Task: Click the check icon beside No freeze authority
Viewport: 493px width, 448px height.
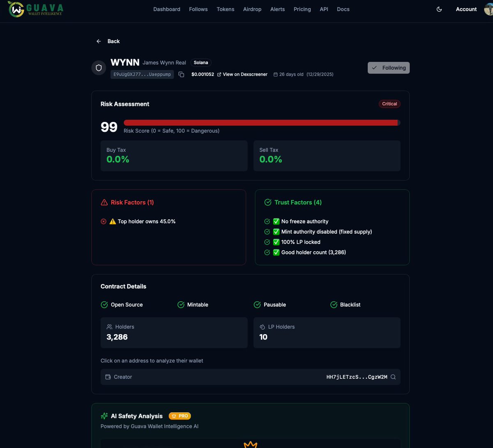Action: pyautogui.click(x=267, y=221)
